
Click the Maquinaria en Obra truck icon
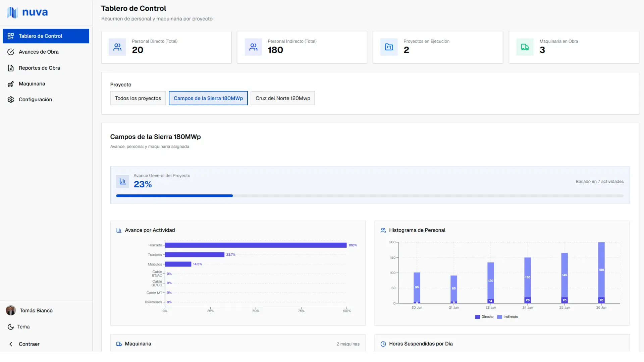click(x=525, y=47)
